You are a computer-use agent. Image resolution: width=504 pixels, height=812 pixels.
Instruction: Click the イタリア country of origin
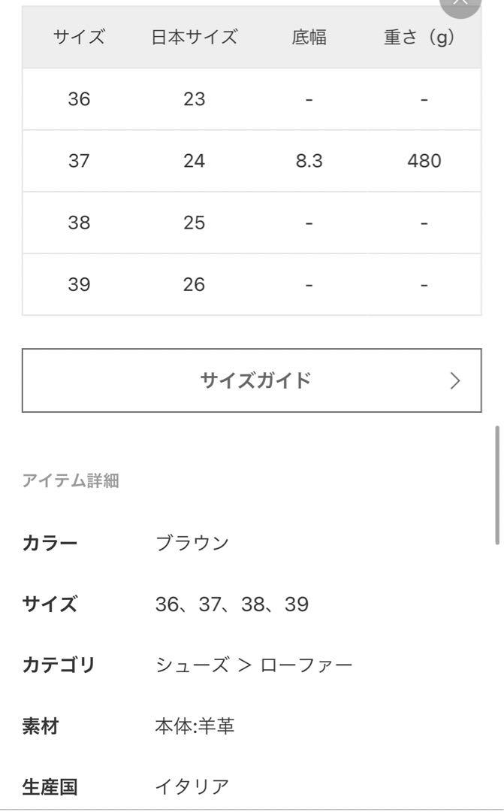point(192,787)
